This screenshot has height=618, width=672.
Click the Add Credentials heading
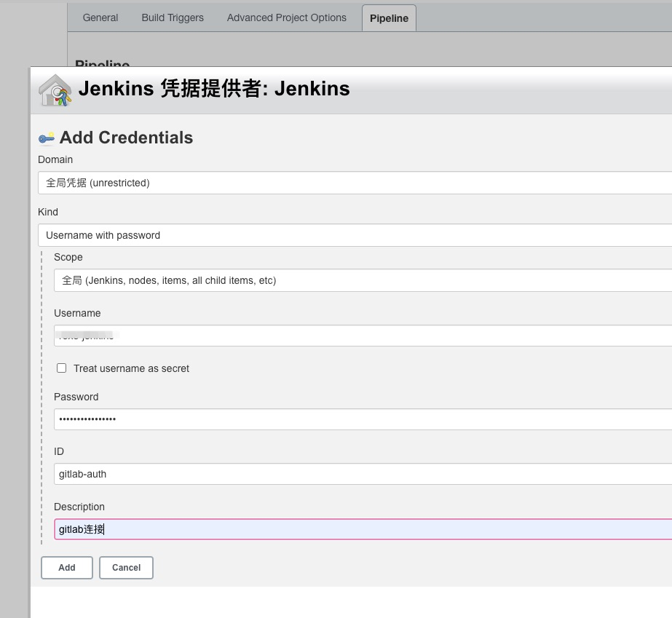point(126,138)
